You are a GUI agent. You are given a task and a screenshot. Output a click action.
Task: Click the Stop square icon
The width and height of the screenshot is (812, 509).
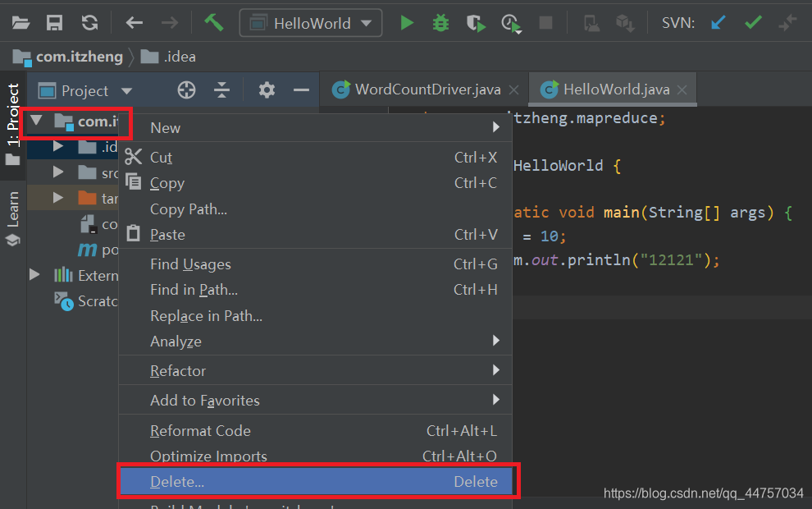[545, 23]
